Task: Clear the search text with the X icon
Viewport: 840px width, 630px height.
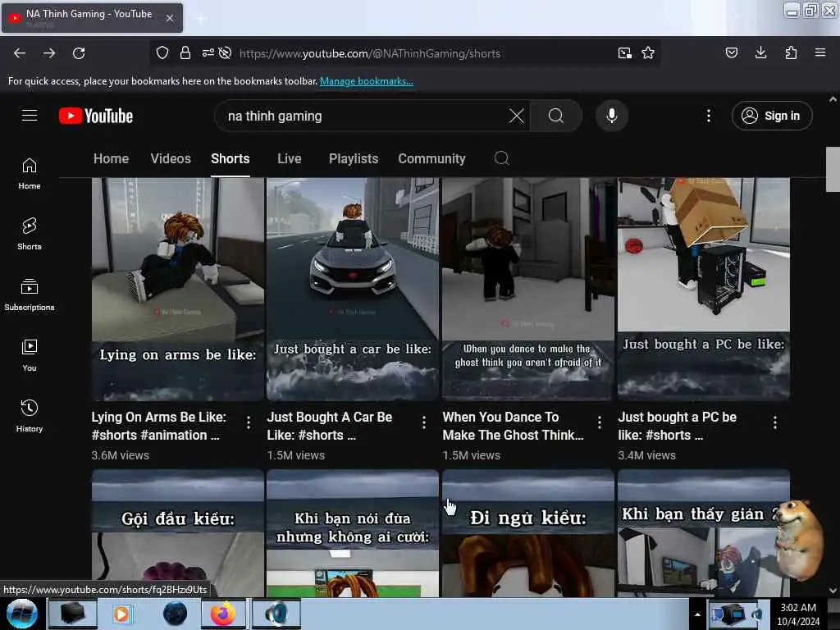Action: pyautogui.click(x=517, y=116)
